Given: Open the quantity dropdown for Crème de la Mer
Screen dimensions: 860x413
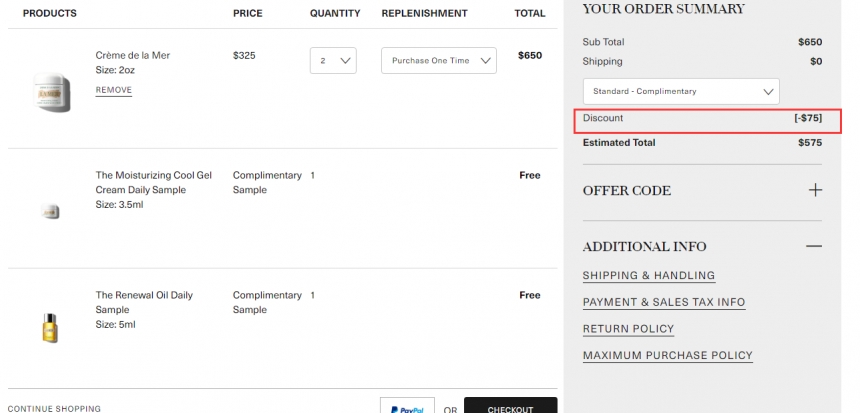Looking at the screenshot, I should [333, 61].
